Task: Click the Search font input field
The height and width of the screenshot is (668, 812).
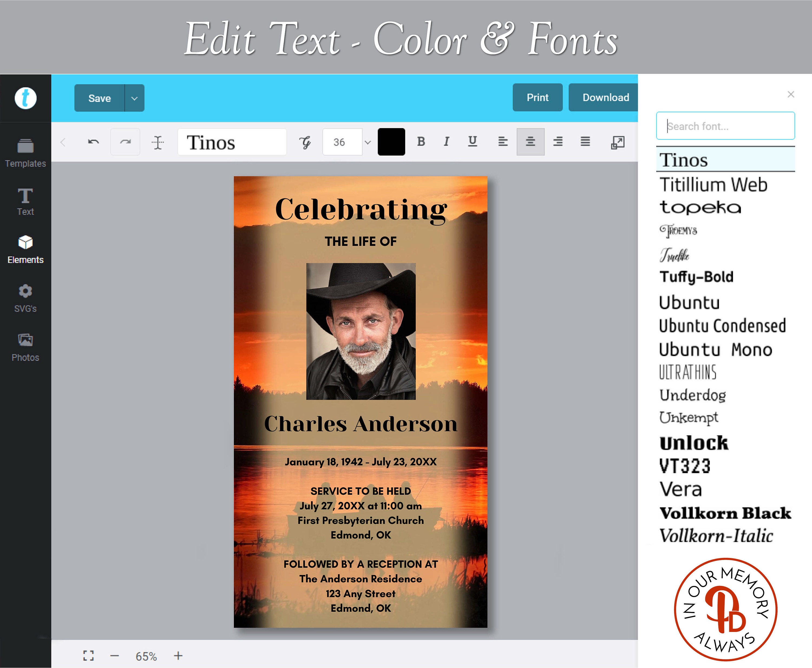Action: coord(725,126)
